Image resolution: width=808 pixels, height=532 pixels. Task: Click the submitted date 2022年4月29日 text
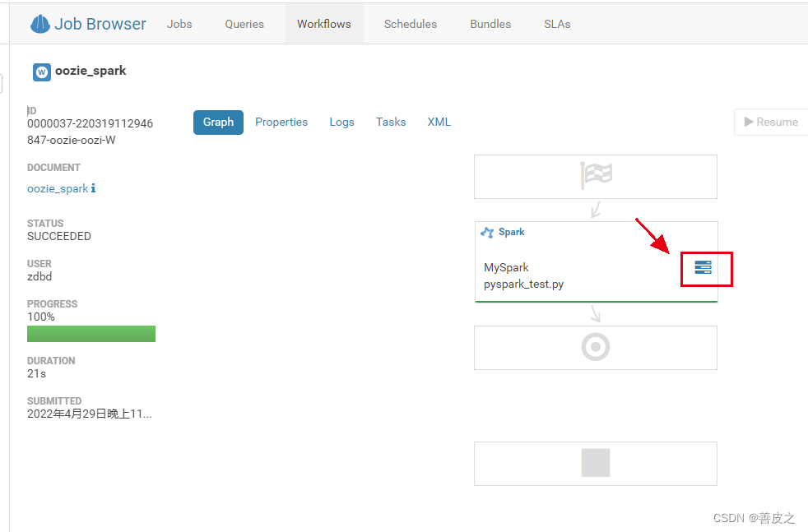click(x=90, y=414)
